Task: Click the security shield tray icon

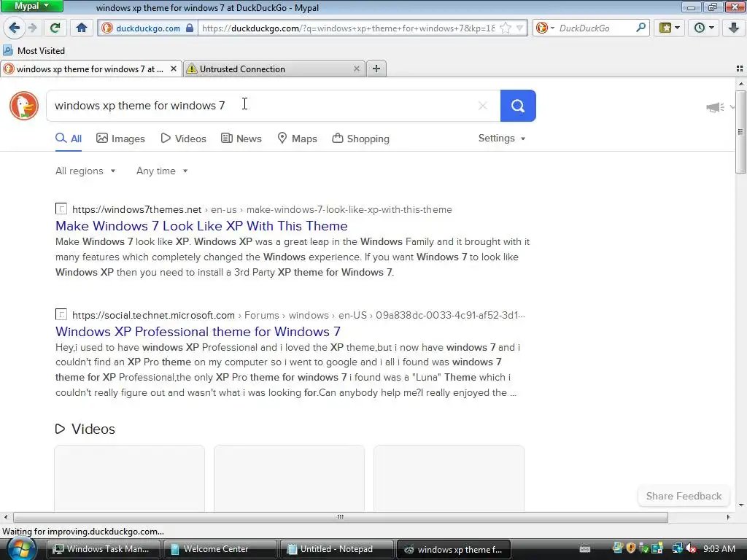Action: [631, 548]
